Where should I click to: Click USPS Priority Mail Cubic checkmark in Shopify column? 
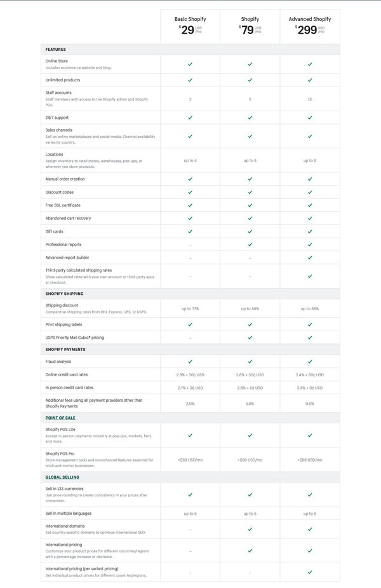250,338
